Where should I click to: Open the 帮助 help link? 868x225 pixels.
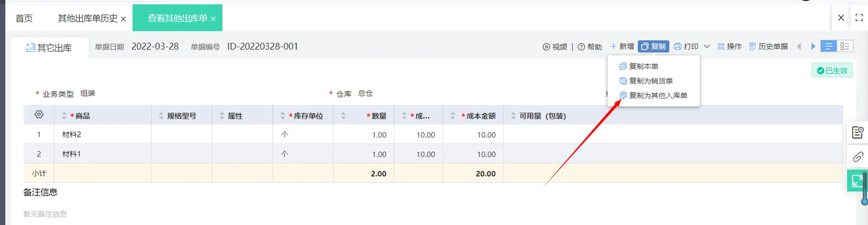590,47
